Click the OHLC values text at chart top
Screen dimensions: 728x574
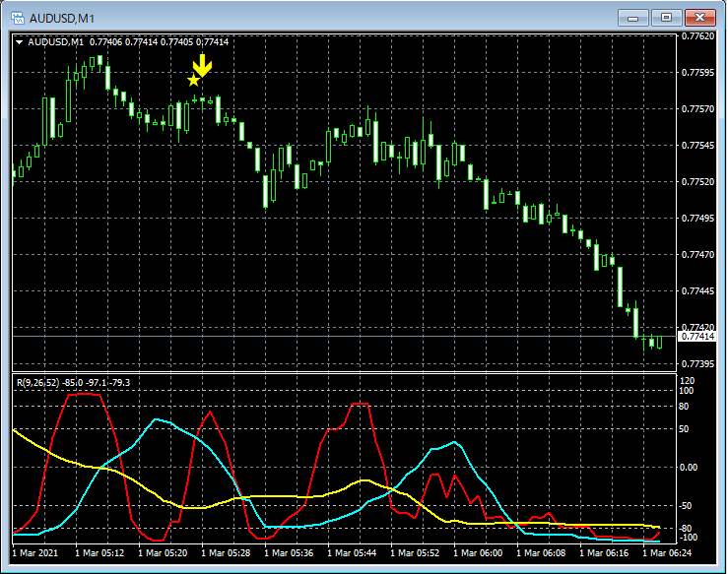coord(159,41)
